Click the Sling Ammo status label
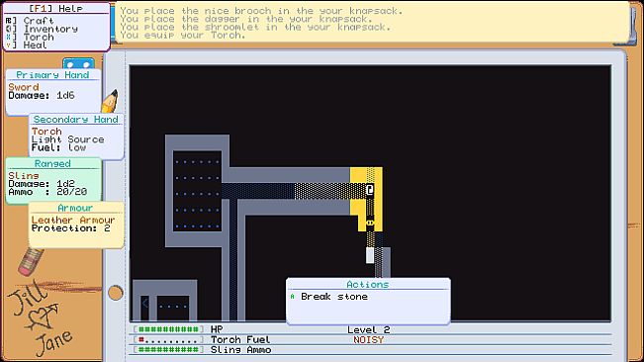 240,350
